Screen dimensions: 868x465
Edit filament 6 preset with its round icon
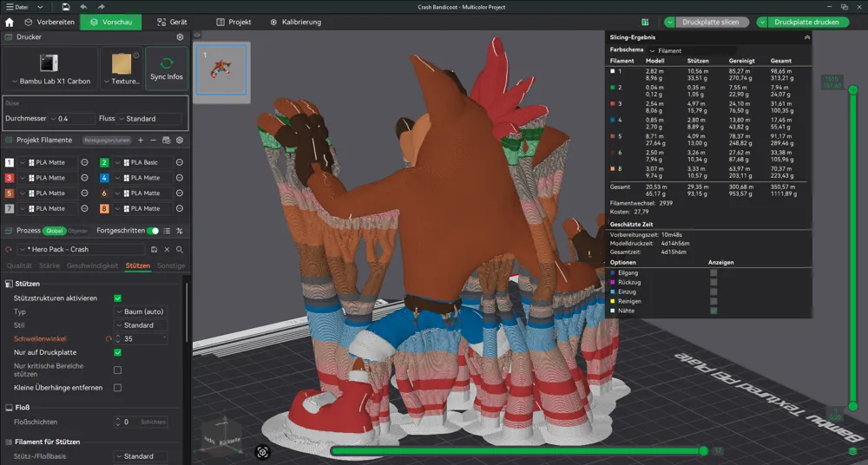(180, 193)
